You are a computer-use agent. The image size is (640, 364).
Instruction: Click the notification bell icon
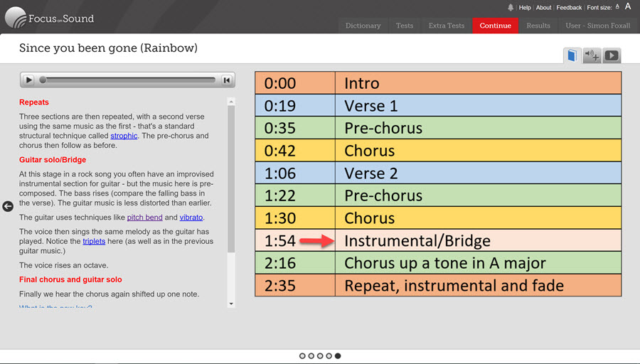pyautogui.click(x=511, y=7)
